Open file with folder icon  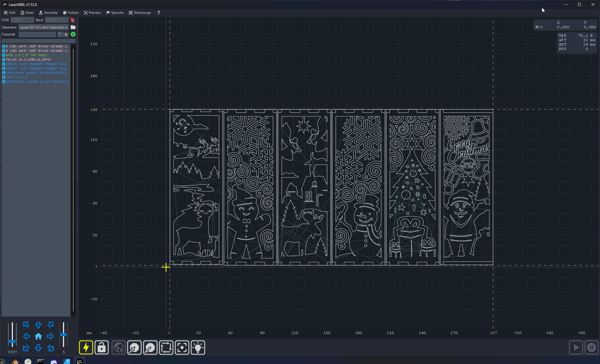click(73, 27)
